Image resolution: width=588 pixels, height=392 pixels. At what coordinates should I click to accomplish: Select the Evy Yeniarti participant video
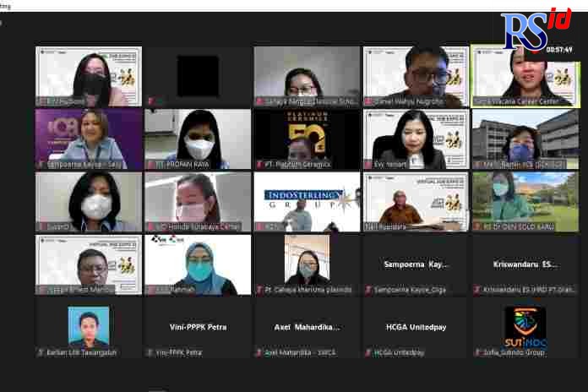pos(416,139)
